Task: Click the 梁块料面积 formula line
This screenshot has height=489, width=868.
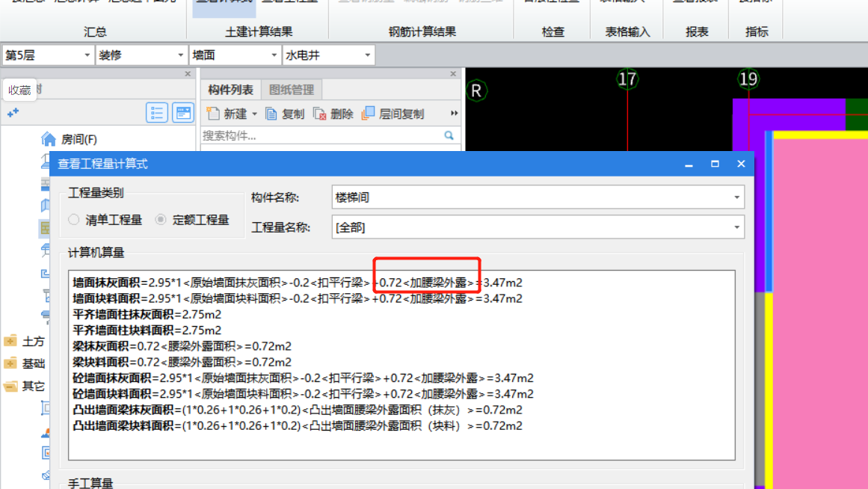Action: point(182,362)
